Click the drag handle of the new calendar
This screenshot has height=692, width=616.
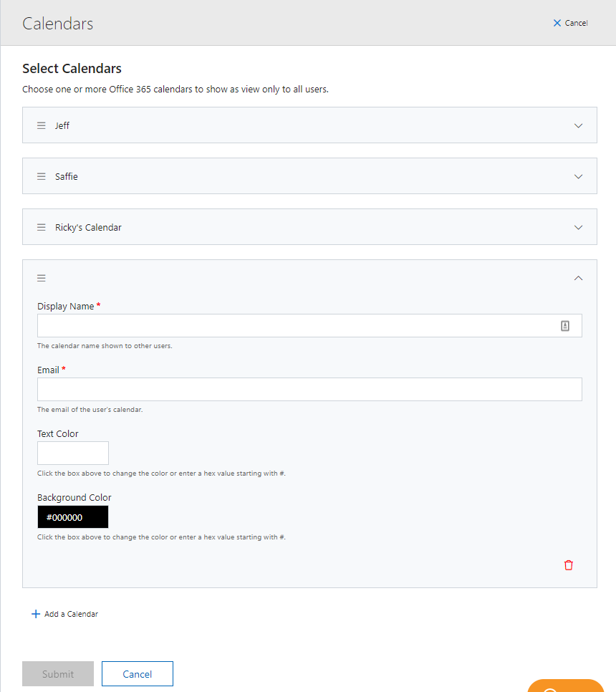[x=41, y=278]
